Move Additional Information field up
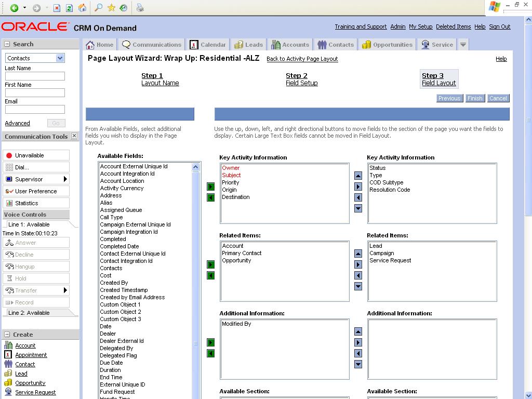This screenshot has height=399, width=532. 358,331
